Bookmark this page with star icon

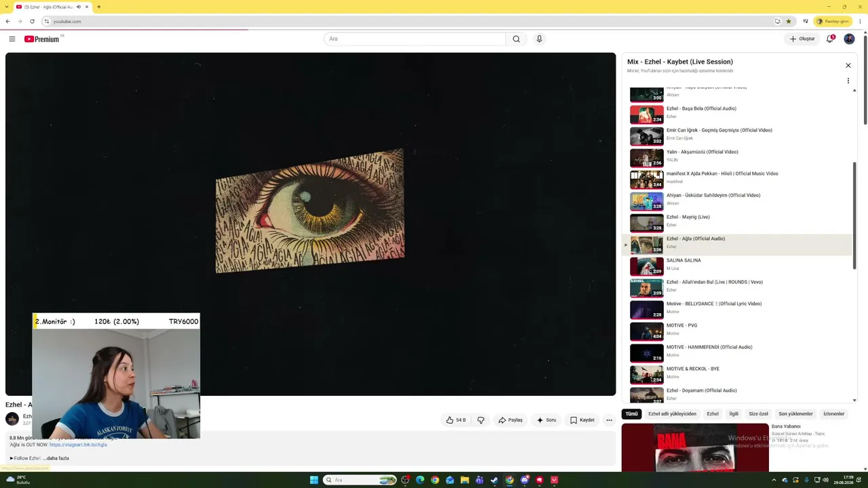pos(789,21)
